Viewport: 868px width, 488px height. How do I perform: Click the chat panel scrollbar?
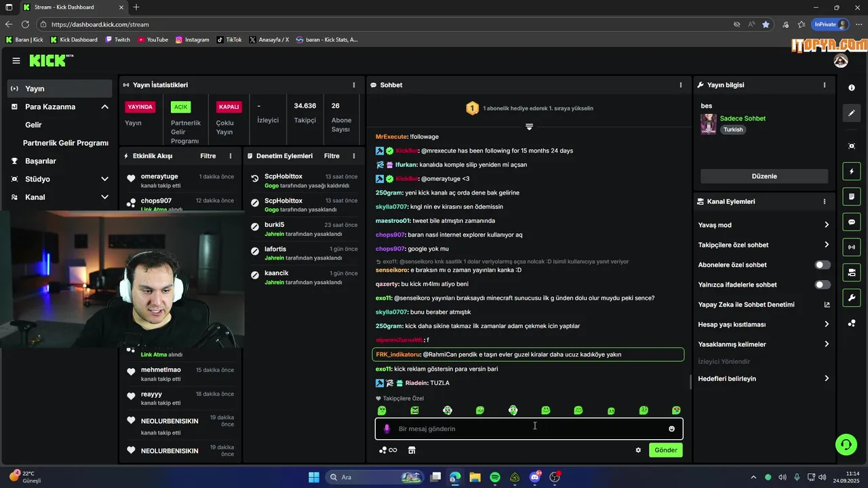coord(690,382)
